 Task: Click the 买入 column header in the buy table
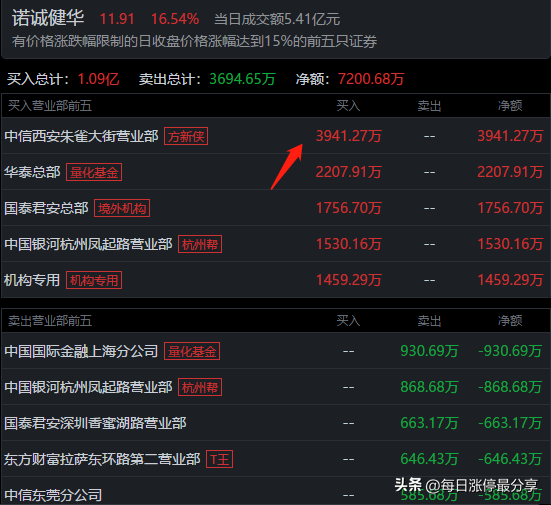point(348,106)
